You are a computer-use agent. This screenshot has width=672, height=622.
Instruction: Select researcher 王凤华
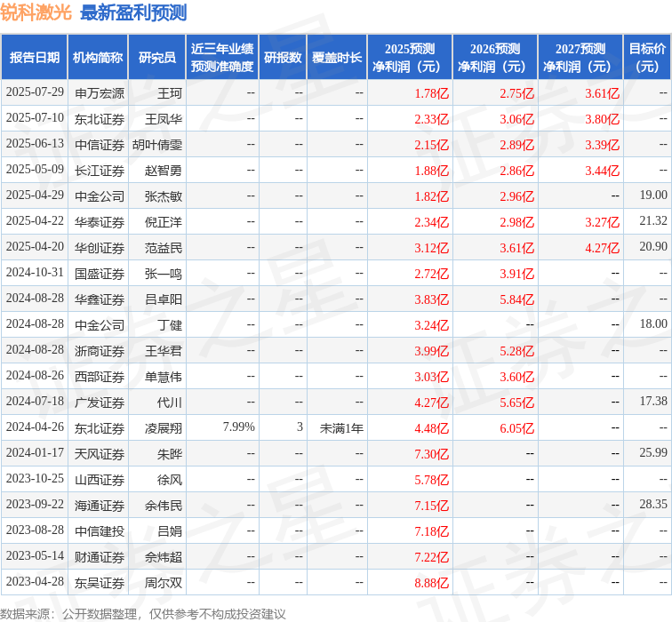[x=164, y=119]
